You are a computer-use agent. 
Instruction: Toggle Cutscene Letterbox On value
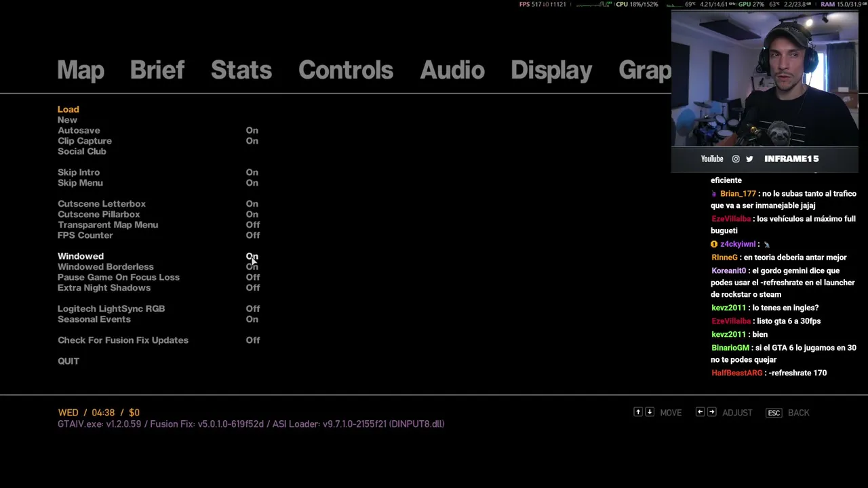pyautogui.click(x=252, y=204)
